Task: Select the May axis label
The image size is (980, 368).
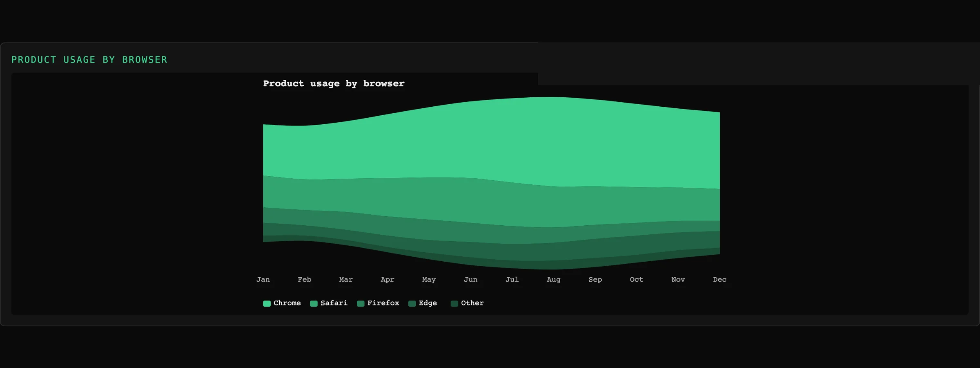Action: [429, 280]
